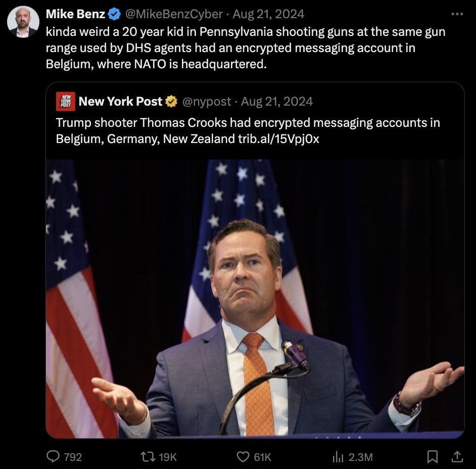Open New York Post account name

pos(120,102)
